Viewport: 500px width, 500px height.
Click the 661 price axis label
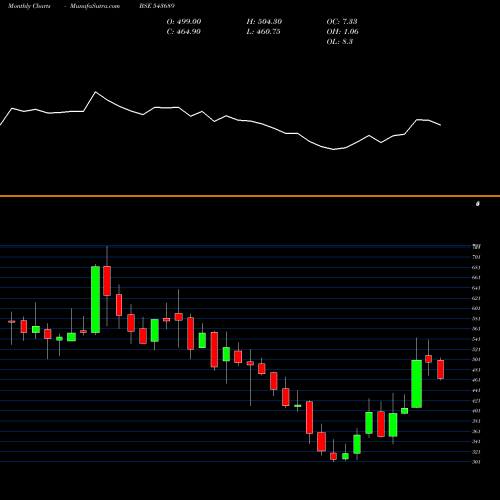point(476,278)
